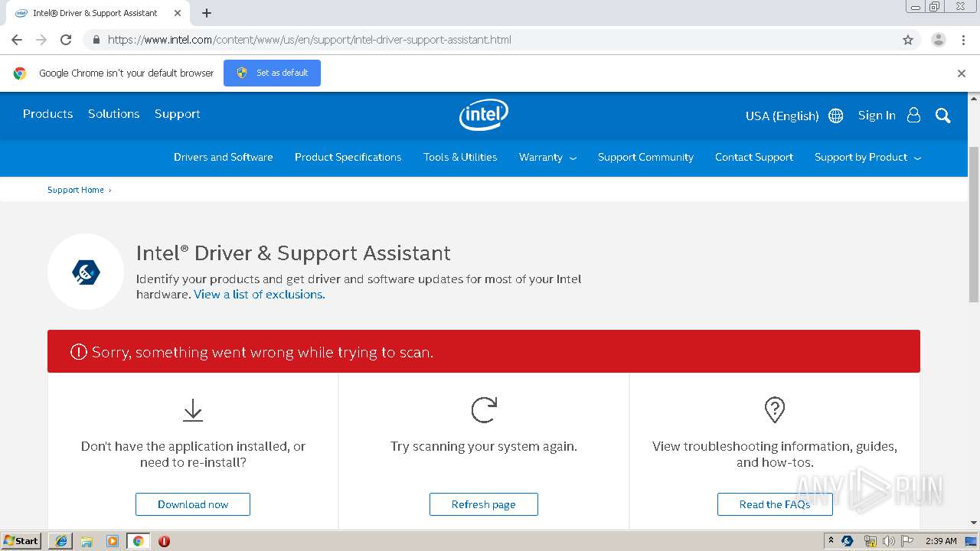Screen dimensions: 980x551
Task: Click the Sign In user profile icon
Action: (x=913, y=115)
